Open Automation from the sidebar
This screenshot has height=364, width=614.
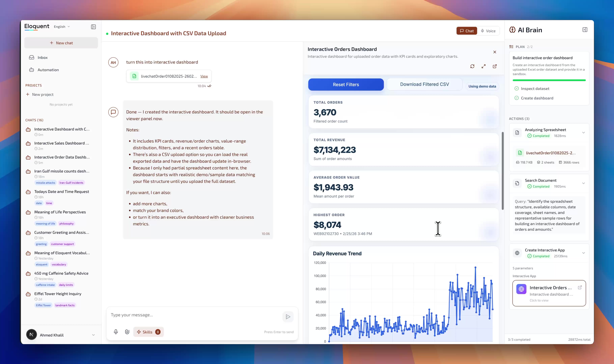click(x=61, y=70)
